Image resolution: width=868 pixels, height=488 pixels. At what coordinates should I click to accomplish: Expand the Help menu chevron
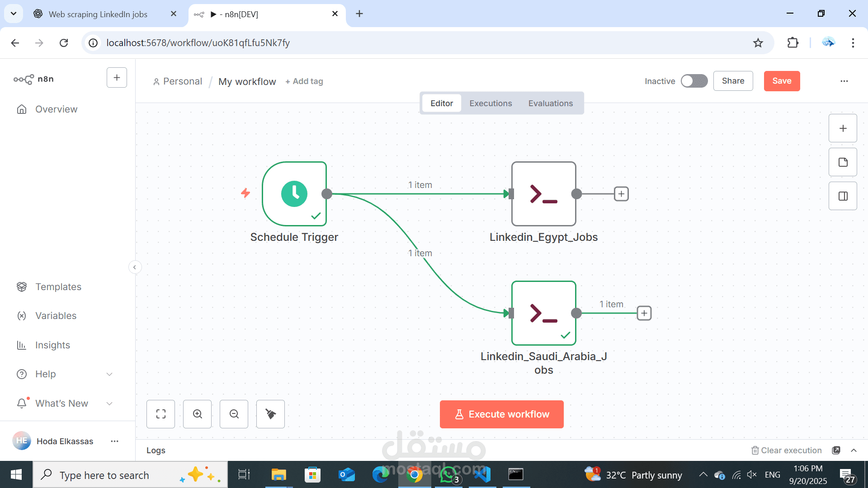coord(109,374)
